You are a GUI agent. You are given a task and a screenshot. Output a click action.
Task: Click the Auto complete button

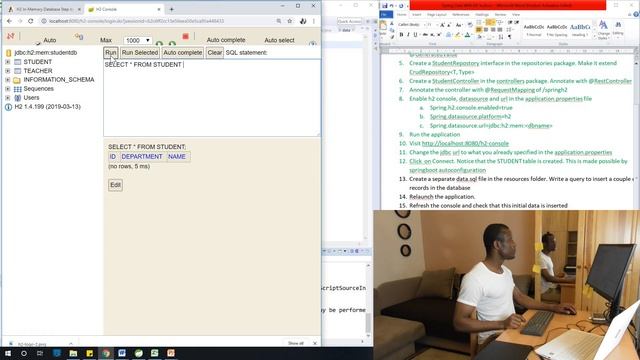click(182, 53)
